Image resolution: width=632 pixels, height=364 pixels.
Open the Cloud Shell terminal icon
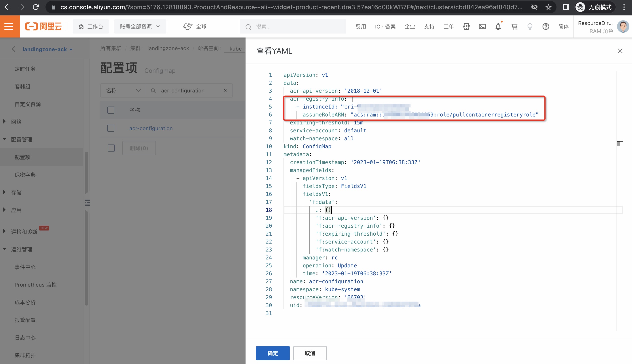click(x=482, y=26)
